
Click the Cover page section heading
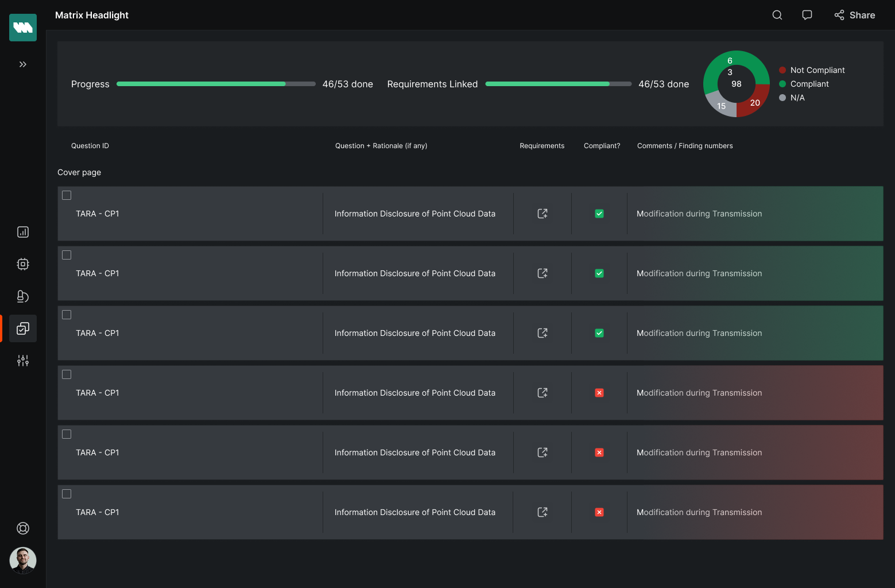click(79, 172)
